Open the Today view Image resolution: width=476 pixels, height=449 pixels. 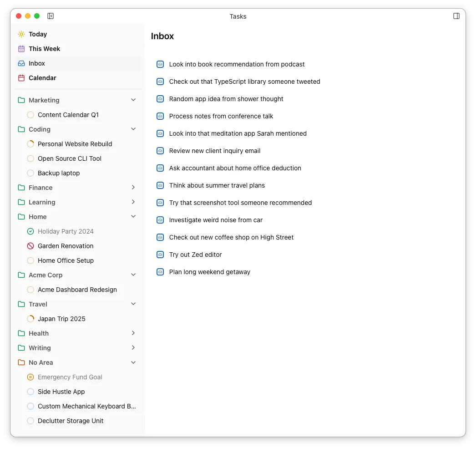(x=37, y=34)
